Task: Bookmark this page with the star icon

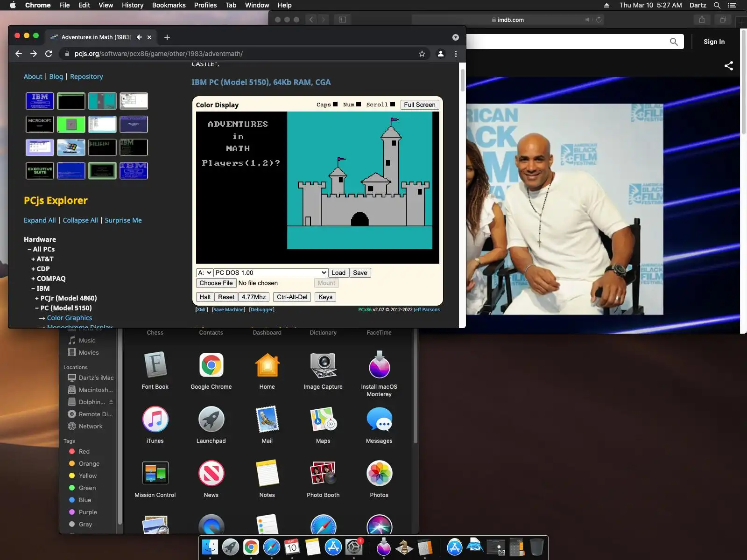Action: click(x=422, y=54)
